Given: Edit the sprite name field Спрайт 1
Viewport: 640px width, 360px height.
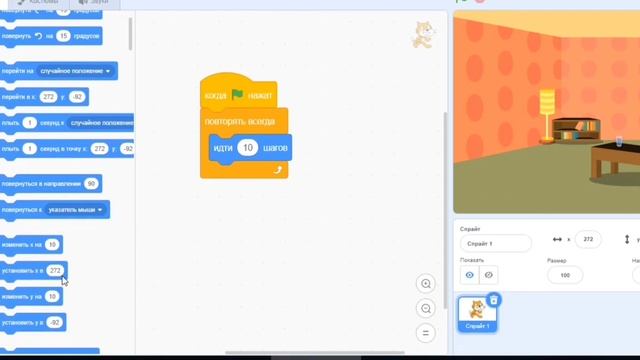Looking at the screenshot, I should [x=496, y=244].
